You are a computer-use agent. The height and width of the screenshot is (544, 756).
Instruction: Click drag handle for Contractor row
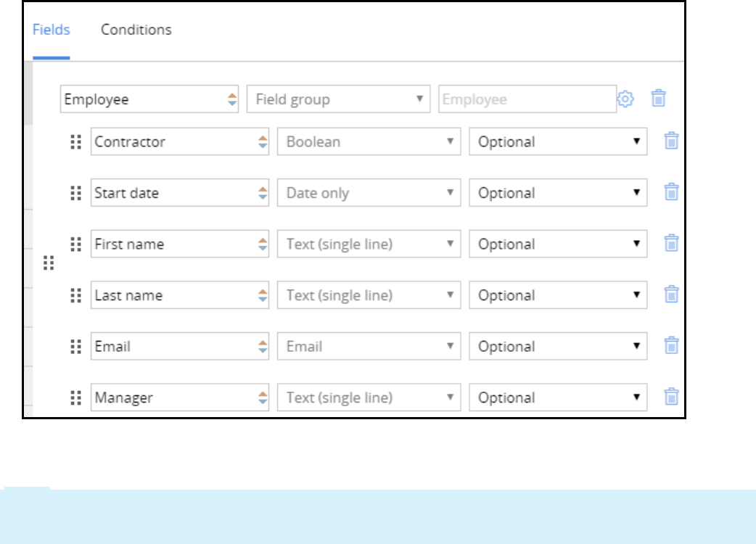(75, 142)
